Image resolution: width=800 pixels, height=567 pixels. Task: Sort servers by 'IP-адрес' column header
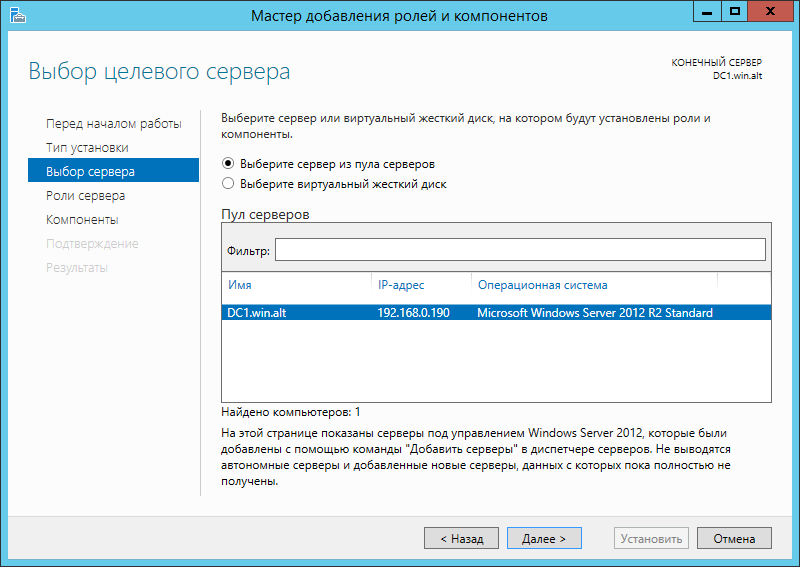pos(420,285)
